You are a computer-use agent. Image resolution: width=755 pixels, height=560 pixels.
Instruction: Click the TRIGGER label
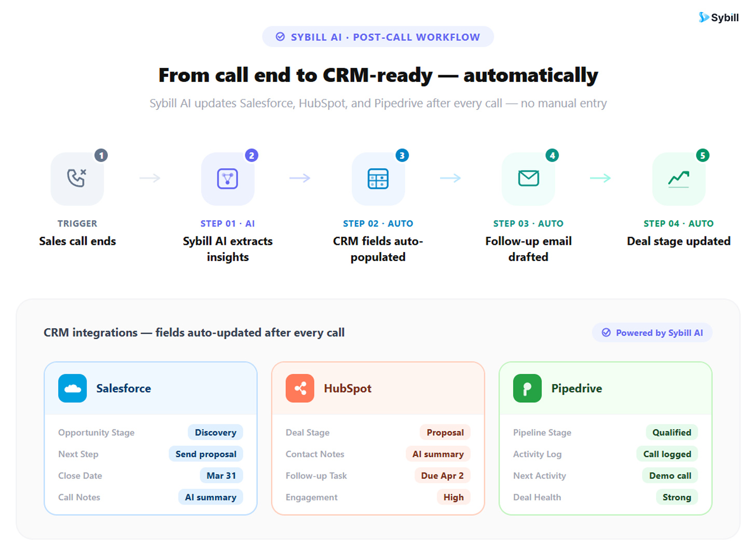click(77, 223)
